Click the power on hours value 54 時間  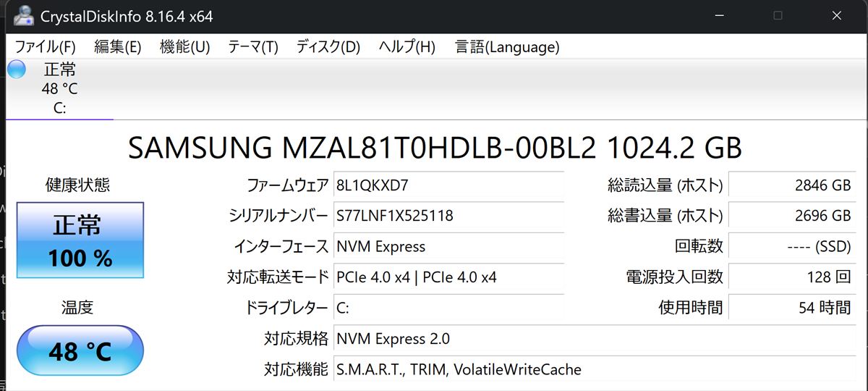click(793, 308)
